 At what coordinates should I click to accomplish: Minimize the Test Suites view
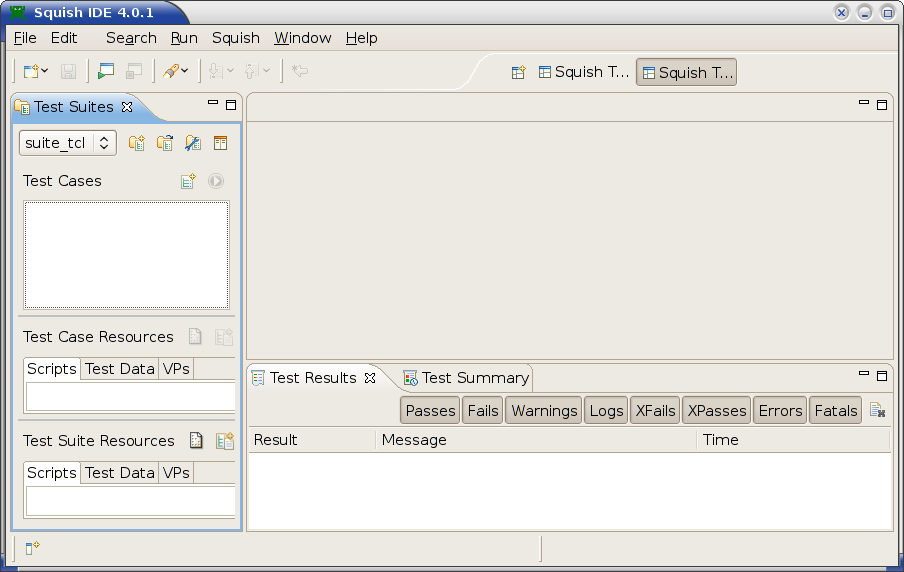(x=213, y=103)
